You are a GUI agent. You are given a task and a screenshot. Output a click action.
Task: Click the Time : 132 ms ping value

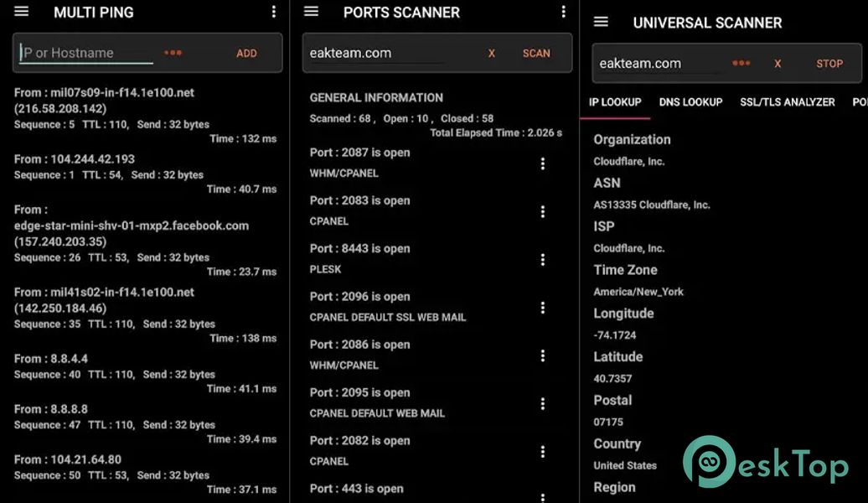[243, 139]
